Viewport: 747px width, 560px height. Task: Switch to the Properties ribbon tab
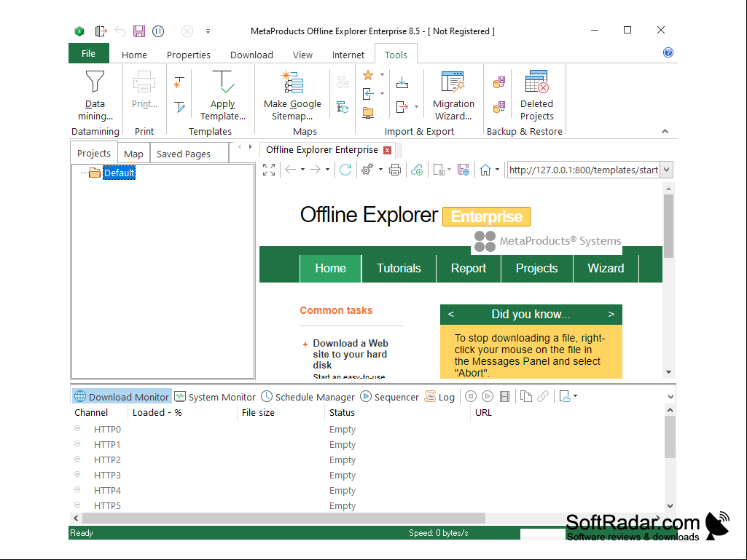(x=189, y=55)
